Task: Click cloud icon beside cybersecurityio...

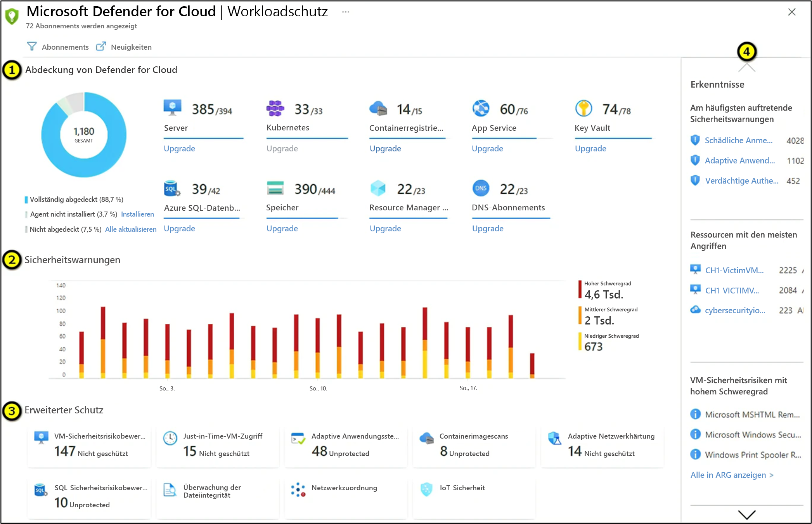Action: (x=696, y=310)
